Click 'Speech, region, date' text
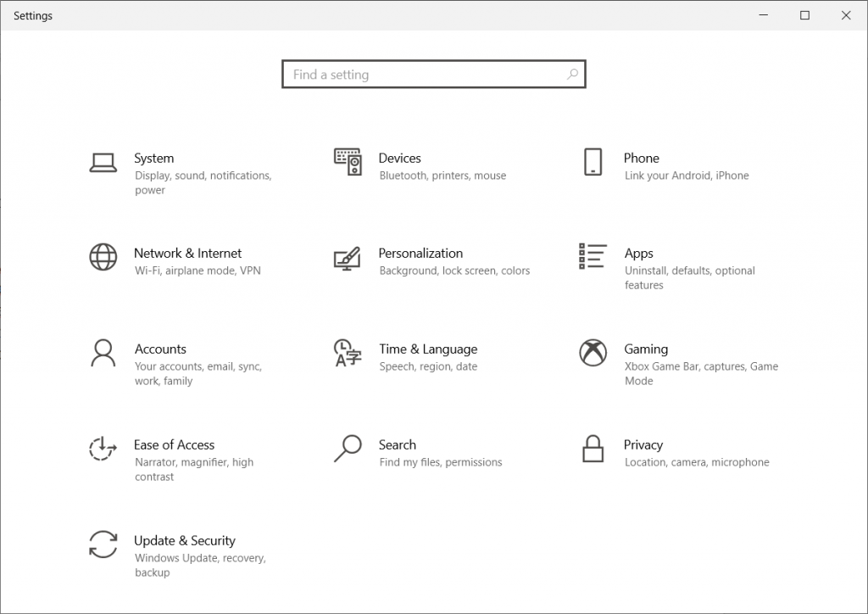The image size is (868, 614). click(428, 366)
